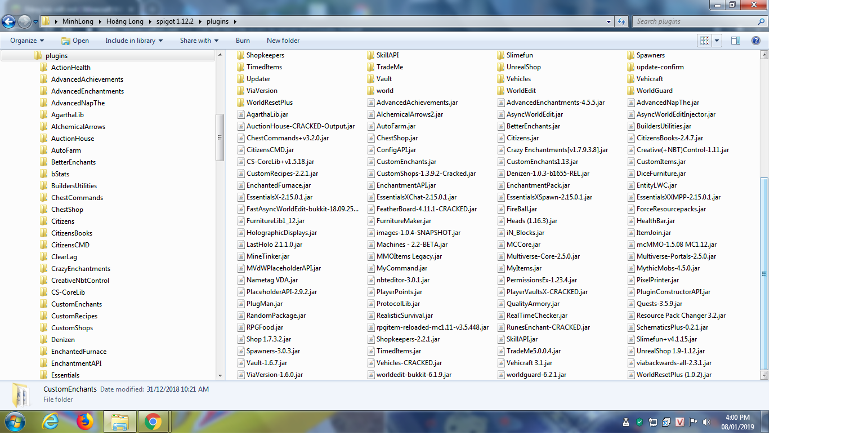Screen dimensions: 868x435
Task: Select the file mcMMO-1.5.08 MC1.12.jar
Action: click(677, 245)
